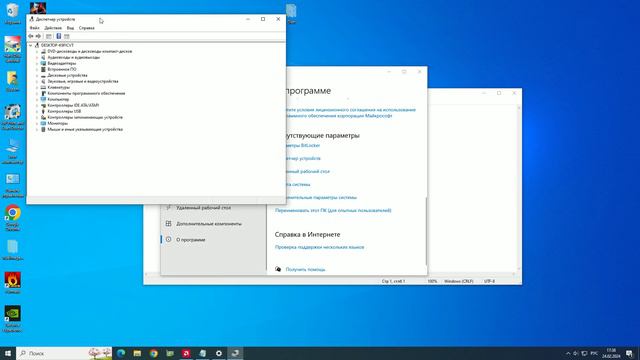Click Встроенное ПО row in device tree
This screenshot has height=360, width=640.
point(62,69)
